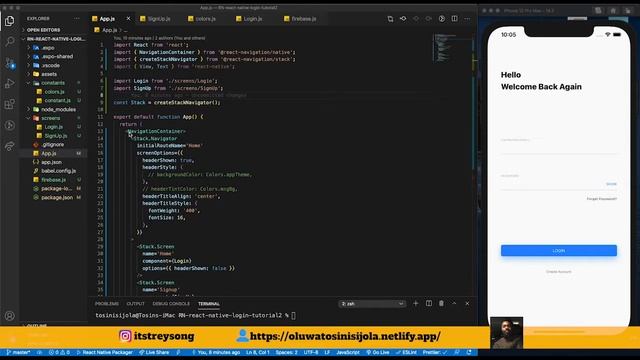
Task: Open Explorer more actions ellipsis
Action: click(x=77, y=18)
